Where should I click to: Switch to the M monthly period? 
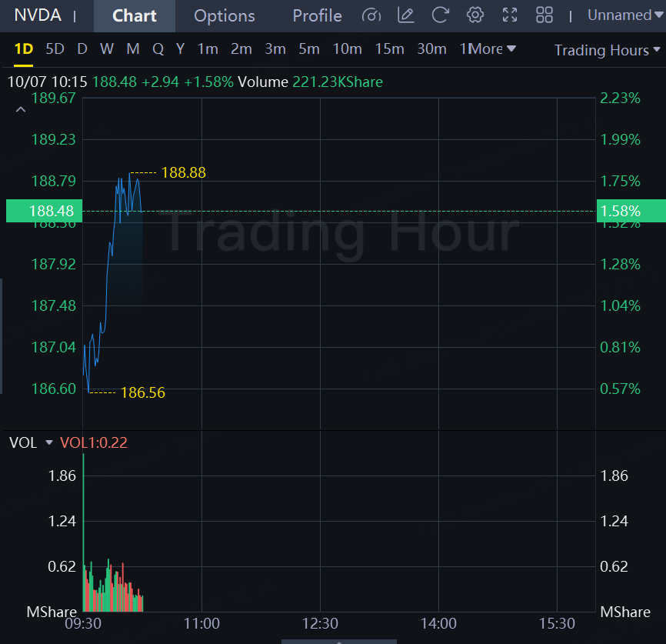133,49
